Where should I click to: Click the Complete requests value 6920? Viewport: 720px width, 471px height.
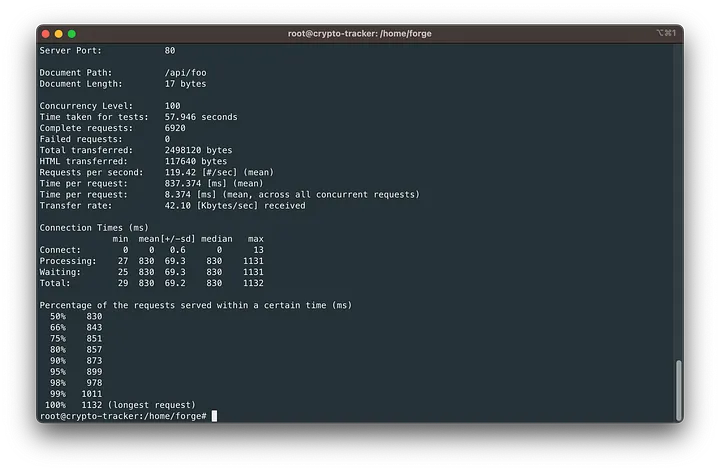175,128
